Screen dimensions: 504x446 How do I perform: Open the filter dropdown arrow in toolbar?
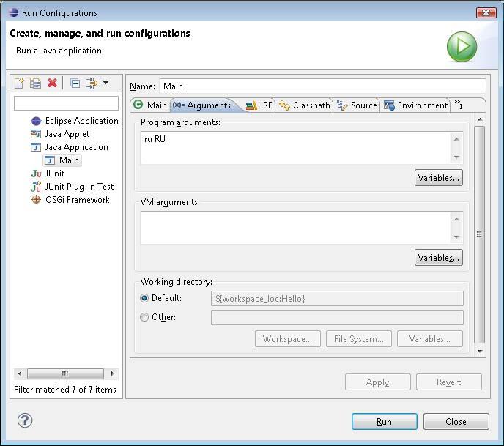coord(105,83)
